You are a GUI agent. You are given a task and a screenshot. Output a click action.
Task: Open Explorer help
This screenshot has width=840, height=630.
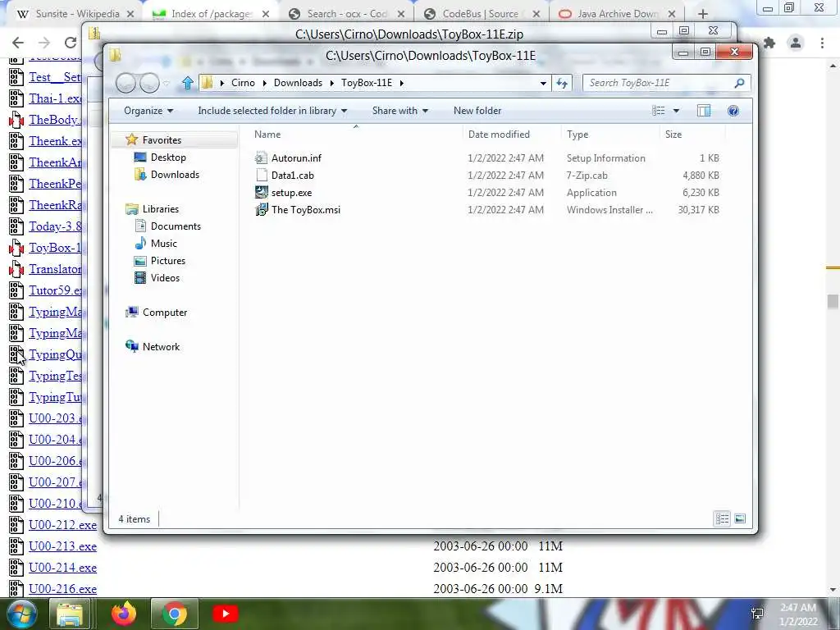tap(733, 111)
